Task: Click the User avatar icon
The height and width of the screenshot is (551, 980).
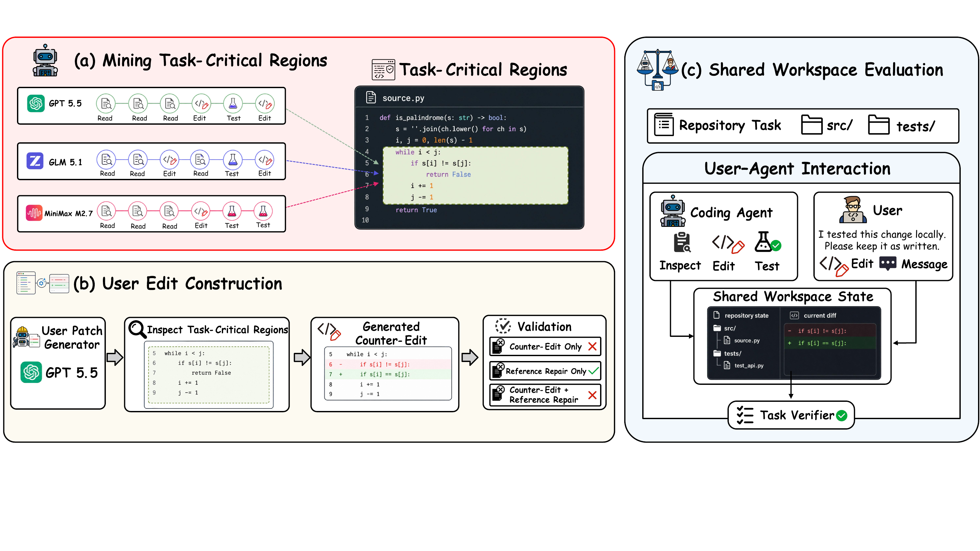Action: pyautogui.click(x=853, y=210)
